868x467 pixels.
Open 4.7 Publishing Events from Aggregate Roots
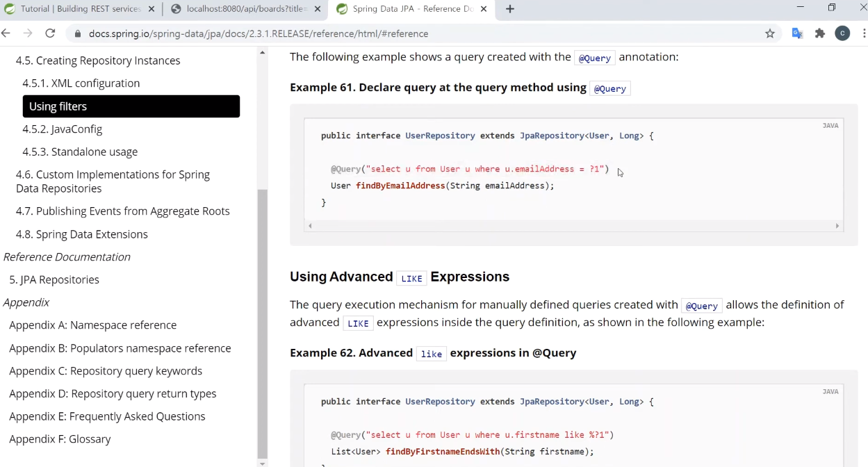click(x=123, y=211)
